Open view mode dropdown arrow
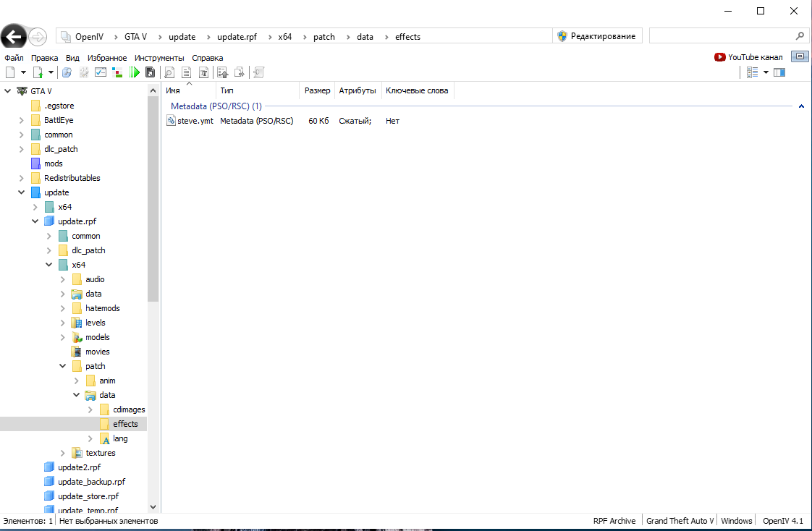 (766, 72)
